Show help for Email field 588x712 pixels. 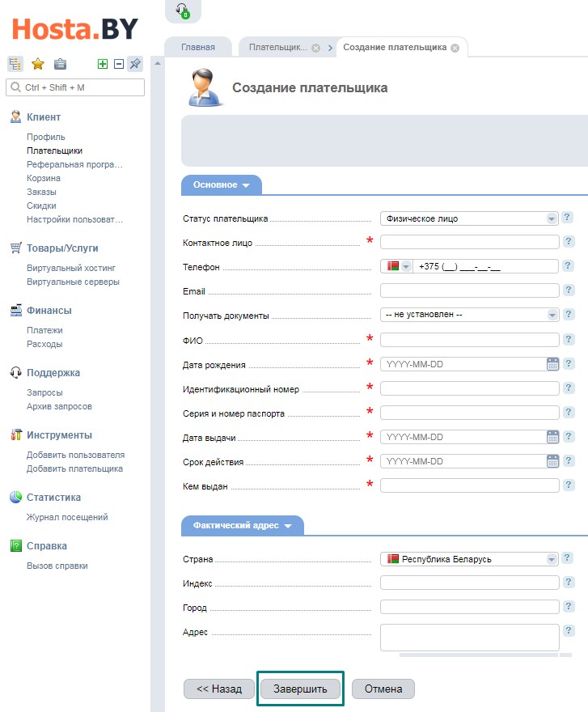tap(569, 290)
